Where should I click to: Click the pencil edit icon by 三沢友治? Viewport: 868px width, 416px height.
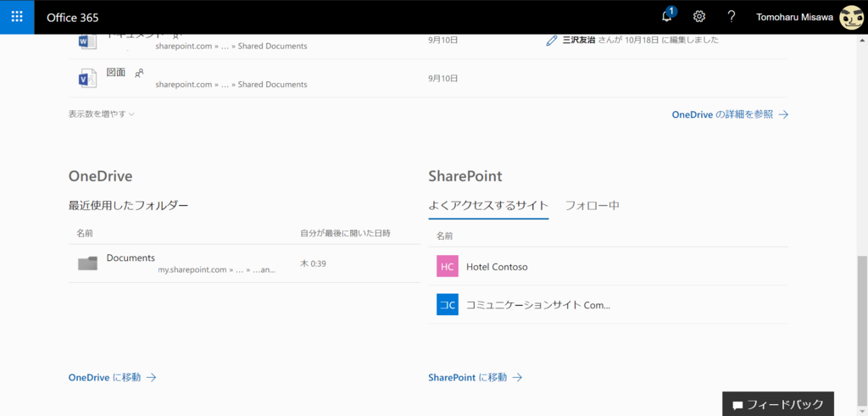(x=551, y=41)
